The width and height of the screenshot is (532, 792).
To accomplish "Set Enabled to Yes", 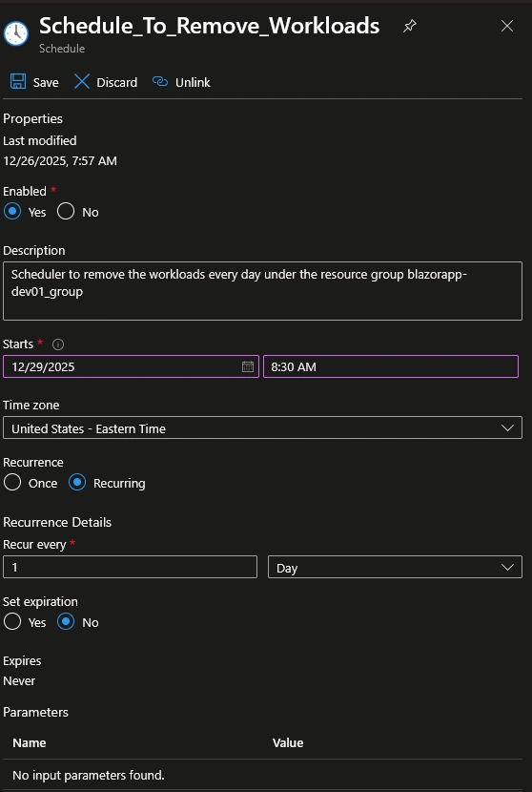I will click(x=12, y=211).
